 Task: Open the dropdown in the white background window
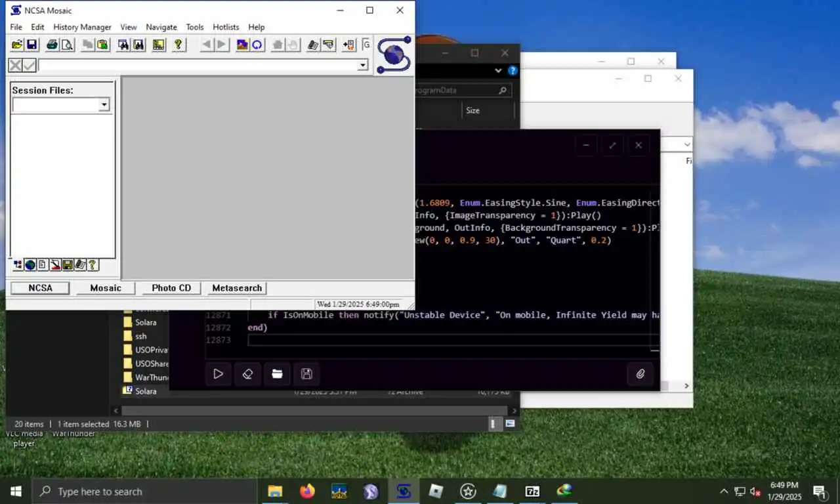coord(686,144)
